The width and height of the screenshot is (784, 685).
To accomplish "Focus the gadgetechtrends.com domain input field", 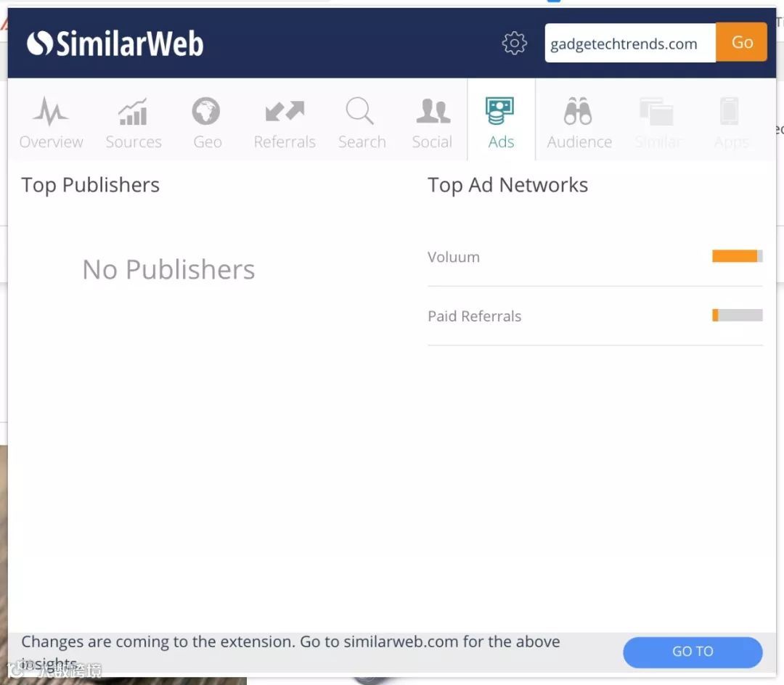I will (630, 43).
